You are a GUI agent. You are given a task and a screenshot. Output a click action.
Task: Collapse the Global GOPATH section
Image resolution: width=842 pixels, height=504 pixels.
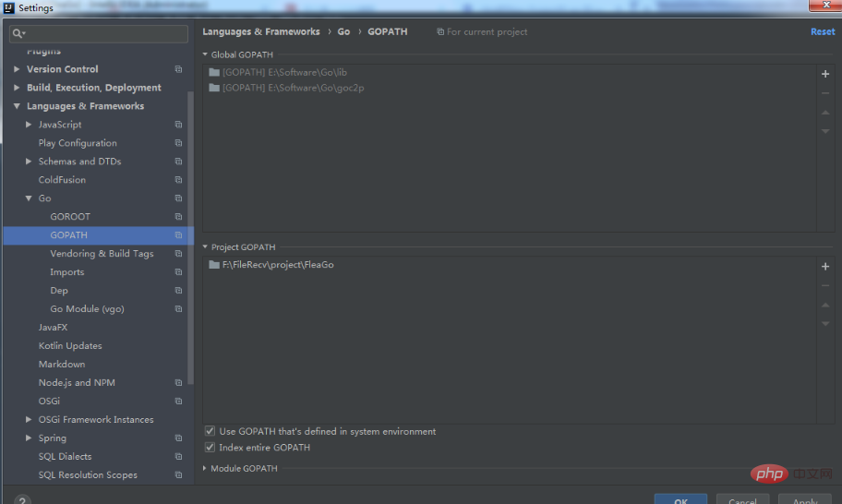tap(205, 54)
